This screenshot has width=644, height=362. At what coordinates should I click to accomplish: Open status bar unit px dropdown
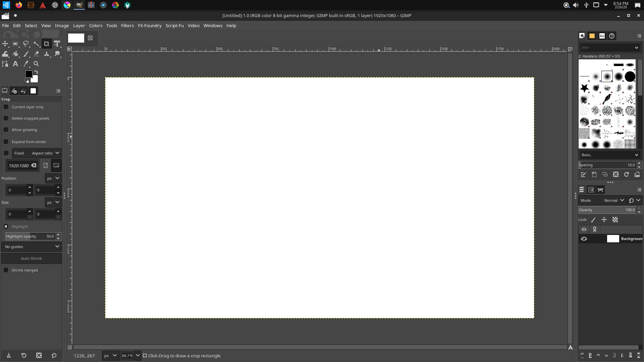point(110,356)
